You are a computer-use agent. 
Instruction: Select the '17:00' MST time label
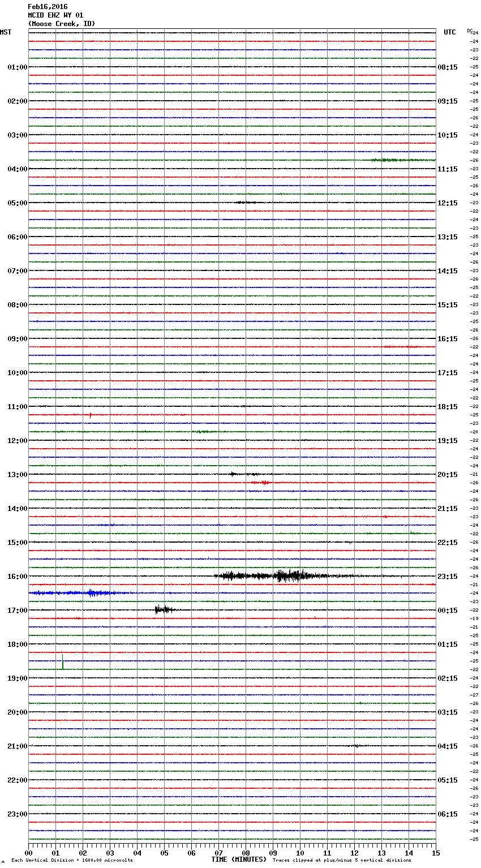click(x=18, y=611)
